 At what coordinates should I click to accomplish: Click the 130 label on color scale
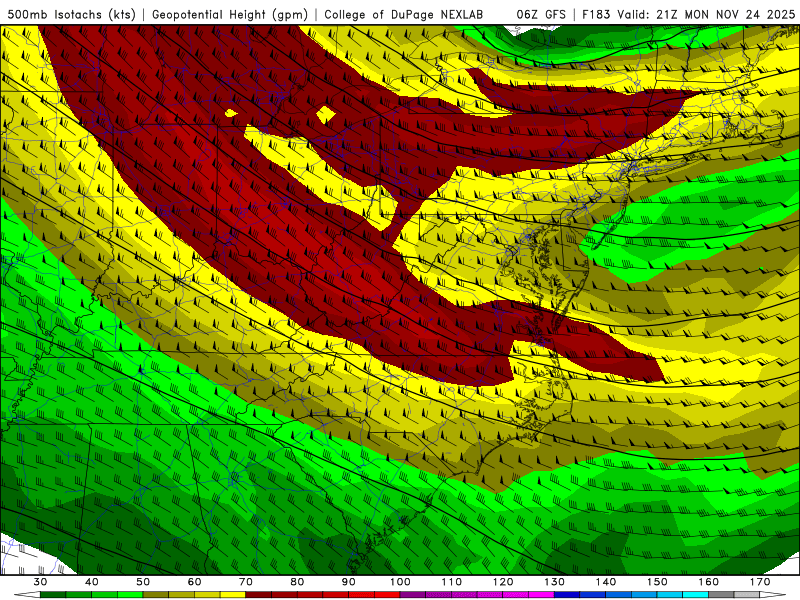coord(555,582)
